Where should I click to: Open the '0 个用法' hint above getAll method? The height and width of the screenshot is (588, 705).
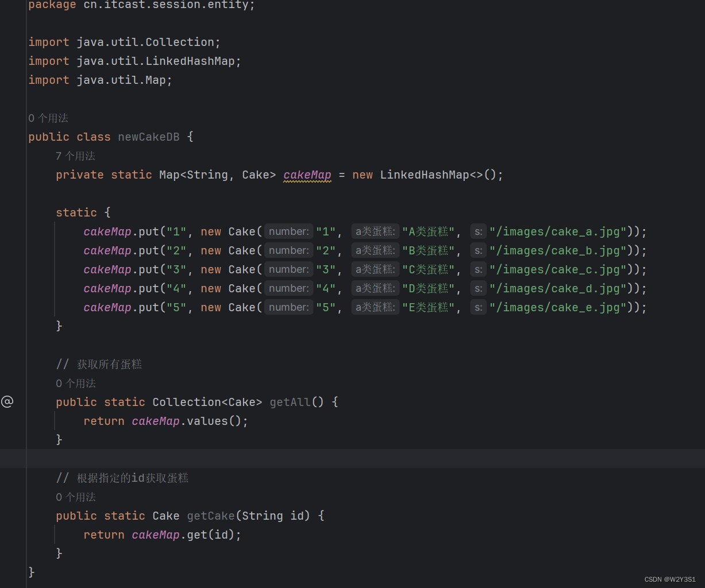[75, 384]
